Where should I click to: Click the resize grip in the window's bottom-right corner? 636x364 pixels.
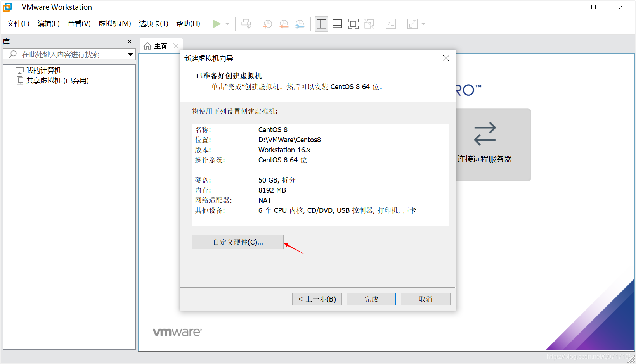coord(631,359)
